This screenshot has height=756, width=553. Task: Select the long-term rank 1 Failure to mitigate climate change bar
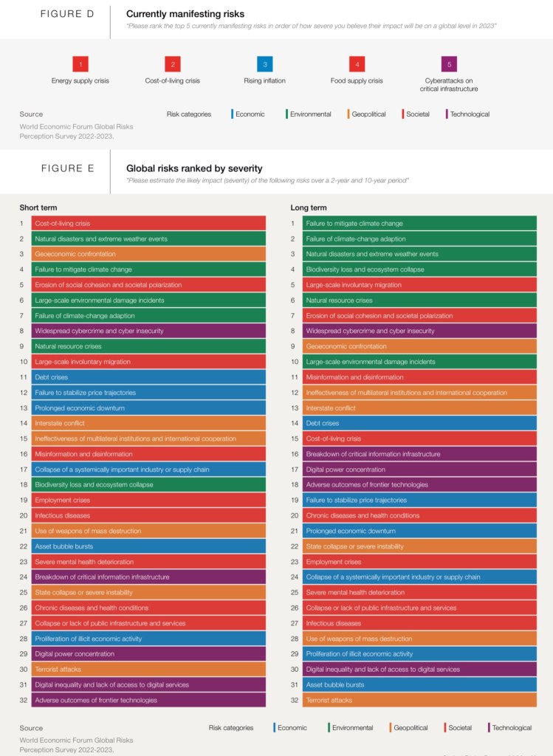pyautogui.click(x=419, y=223)
